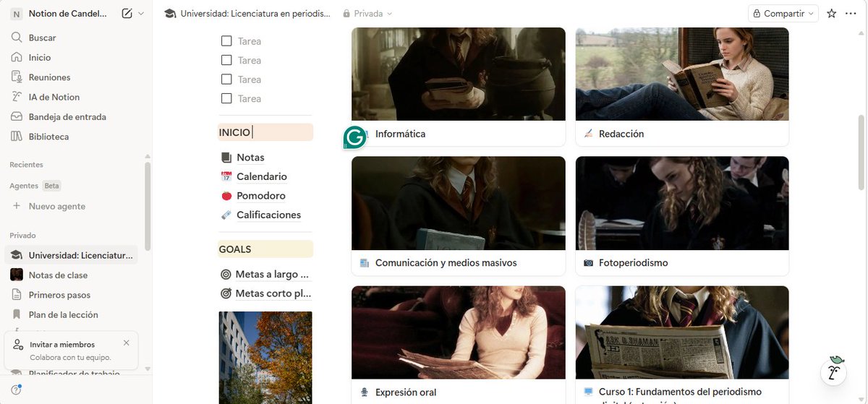Open Curso 1: Fundamentos del periodismo card
The width and height of the screenshot is (868, 404).
(x=682, y=345)
